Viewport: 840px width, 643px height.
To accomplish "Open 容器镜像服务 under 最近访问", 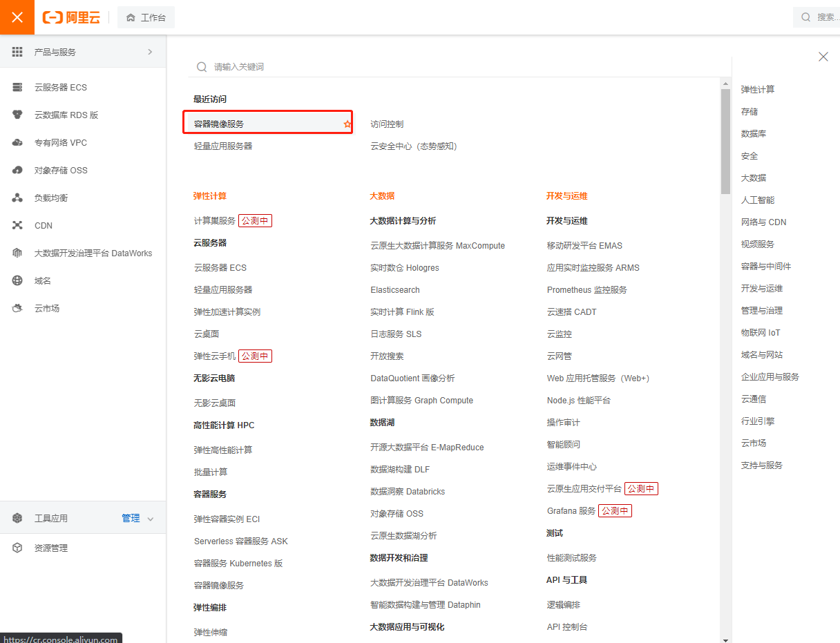I will pos(219,124).
